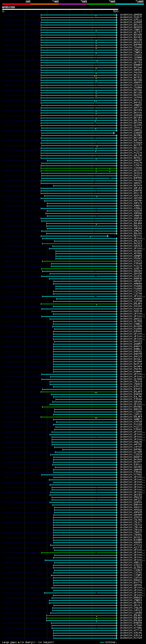Select hit UniRef100_B6SYU1
This screenshot has width=146, height=644.
[131, 95]
